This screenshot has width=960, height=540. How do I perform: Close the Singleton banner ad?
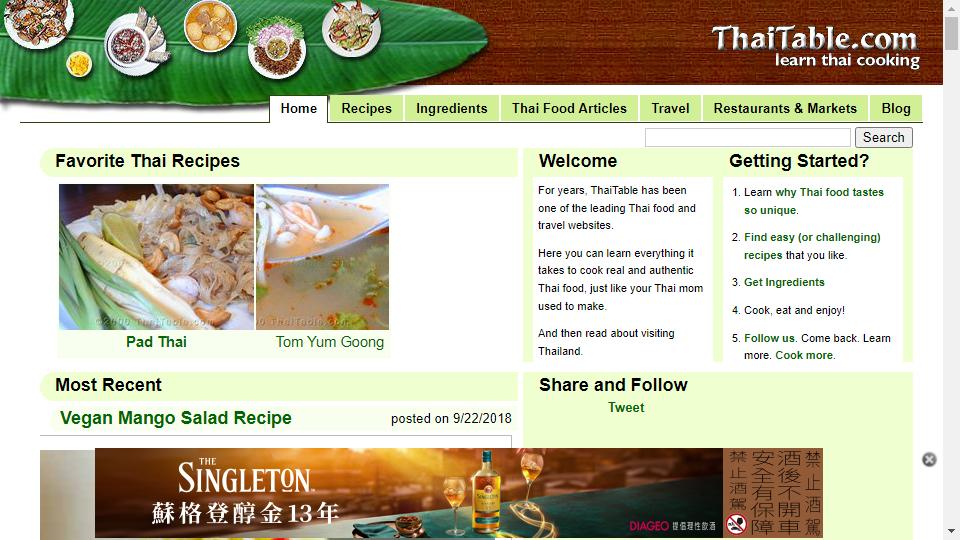[x=929, y=459]
